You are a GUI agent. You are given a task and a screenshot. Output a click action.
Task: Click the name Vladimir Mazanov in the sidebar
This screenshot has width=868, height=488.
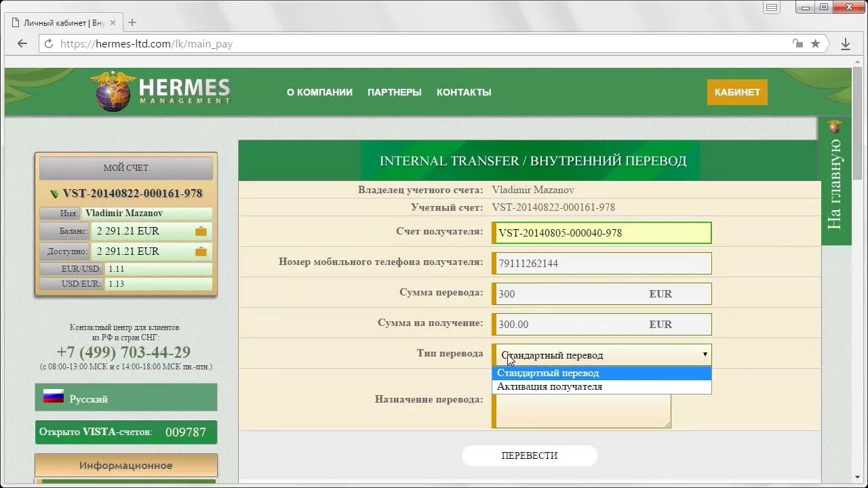pos(124,213)
